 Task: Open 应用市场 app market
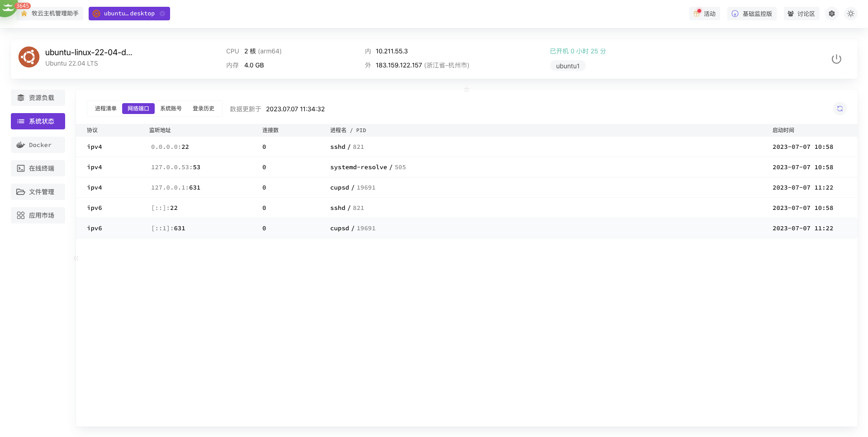(38, 215)
